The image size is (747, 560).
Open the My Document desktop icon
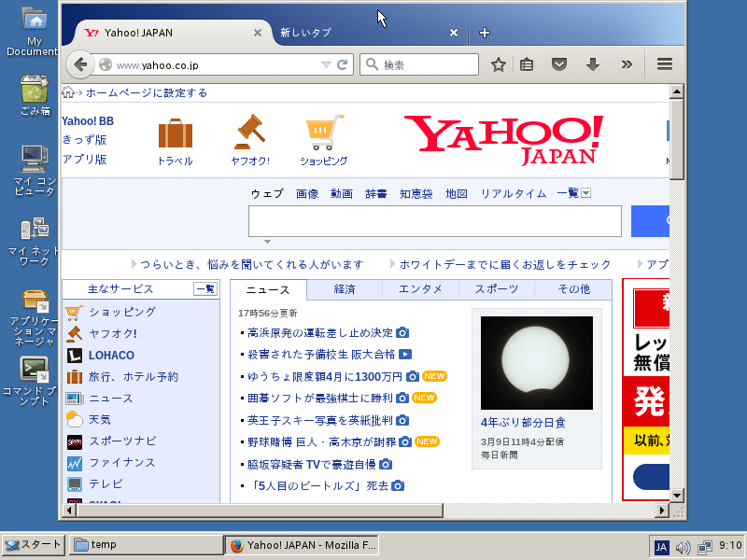pyautogui.click(x=34, y=32)
